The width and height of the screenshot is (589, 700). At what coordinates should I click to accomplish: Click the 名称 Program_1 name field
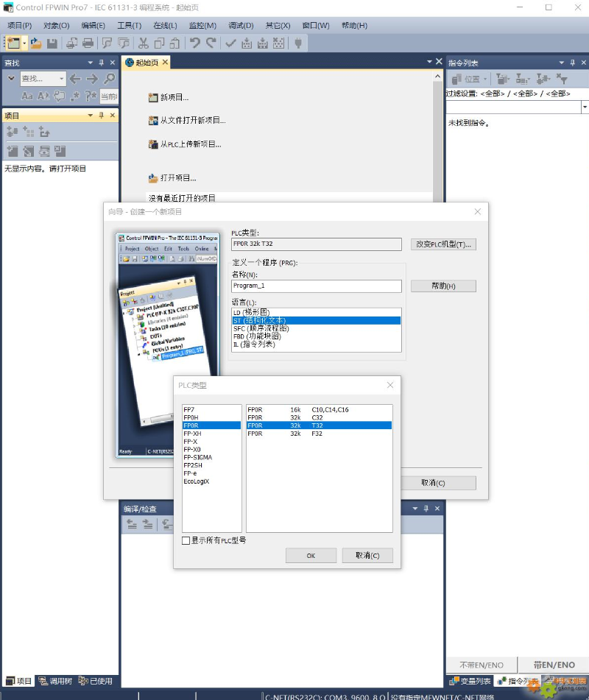316,286
